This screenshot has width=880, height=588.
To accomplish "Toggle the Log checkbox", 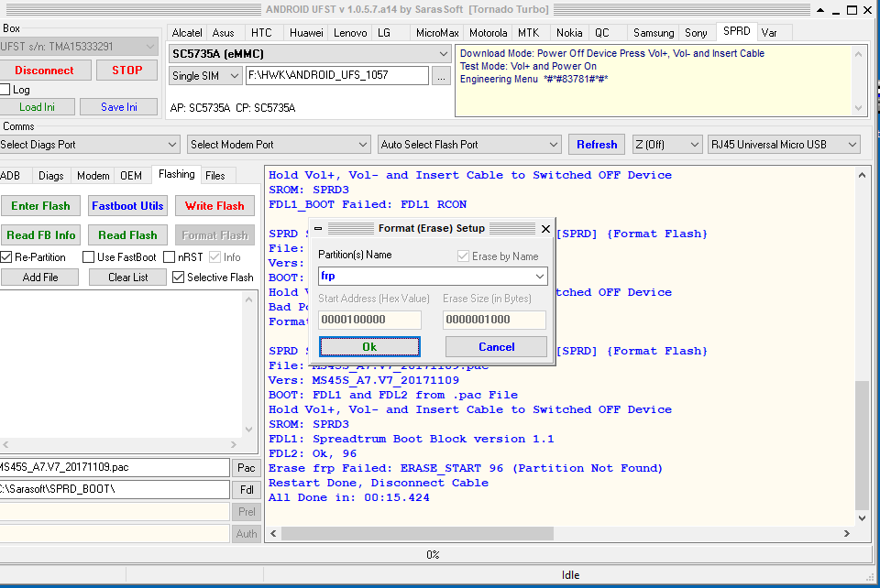I will tap(5, 90).
